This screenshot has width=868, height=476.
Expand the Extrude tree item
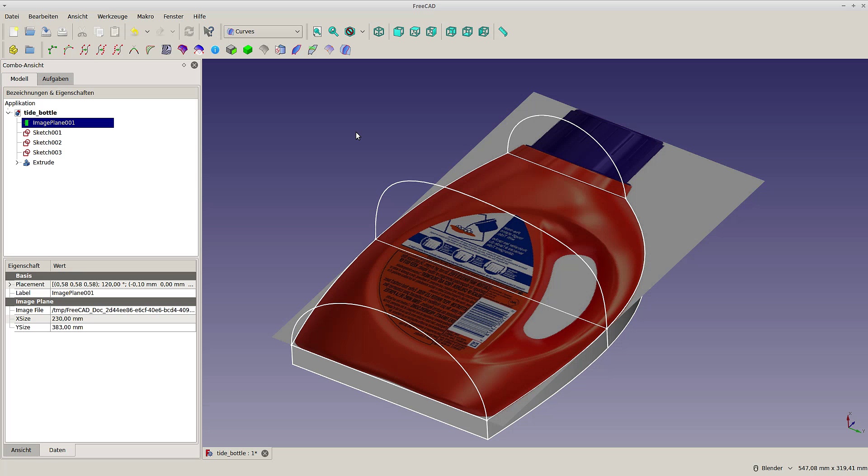[x=17, y=163]
